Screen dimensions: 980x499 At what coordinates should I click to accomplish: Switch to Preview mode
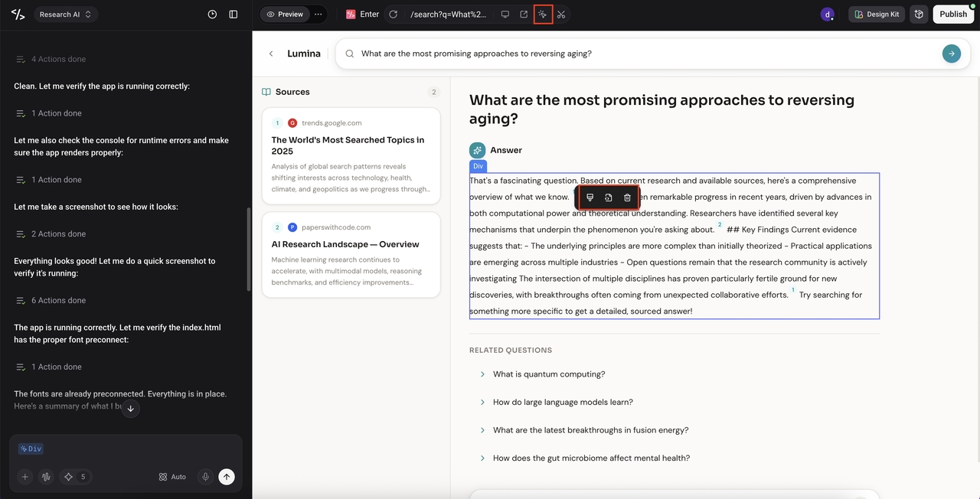click(284, 14)
